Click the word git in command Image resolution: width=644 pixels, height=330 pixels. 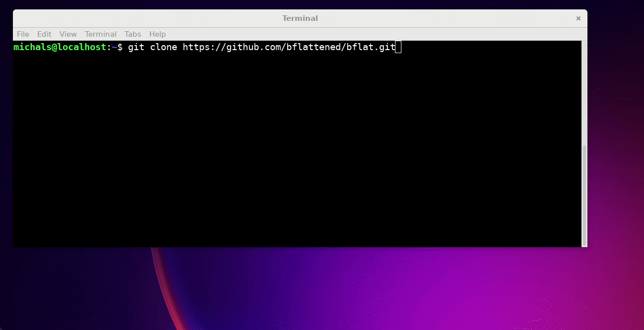pyautogui.click(x=136, y=47)
